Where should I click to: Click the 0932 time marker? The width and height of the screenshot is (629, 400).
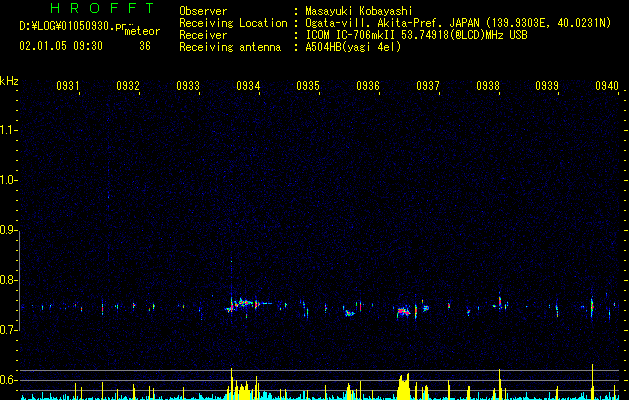point(128,86)
